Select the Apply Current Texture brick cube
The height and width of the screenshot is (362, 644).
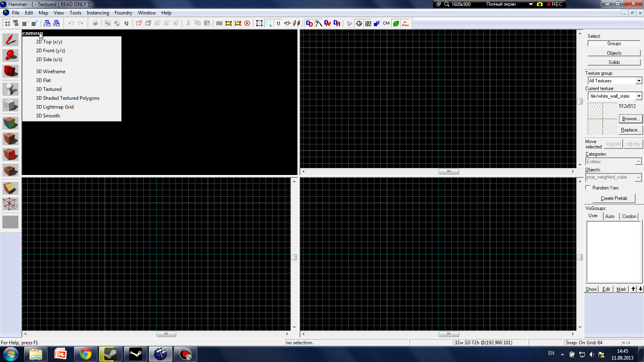[x=10, y=139]
